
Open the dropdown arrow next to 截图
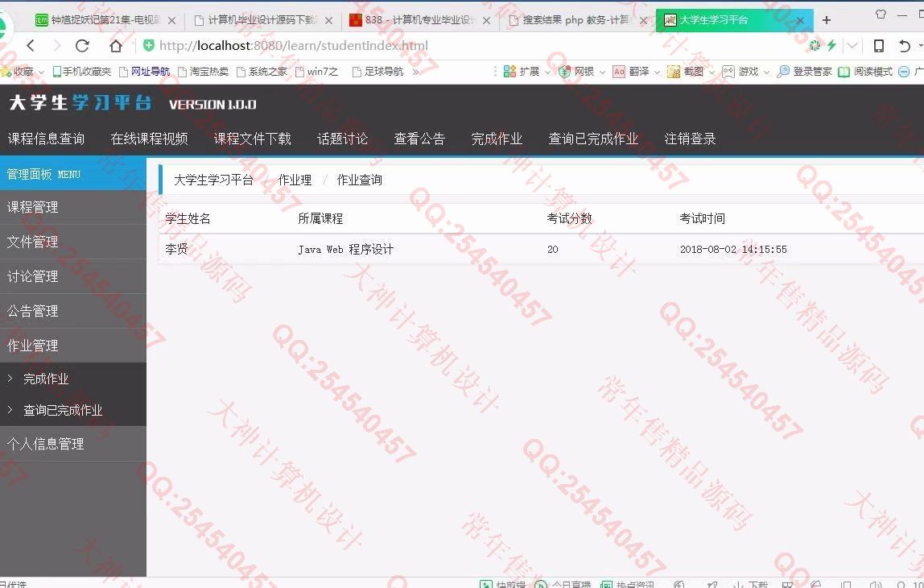point(712,72)
